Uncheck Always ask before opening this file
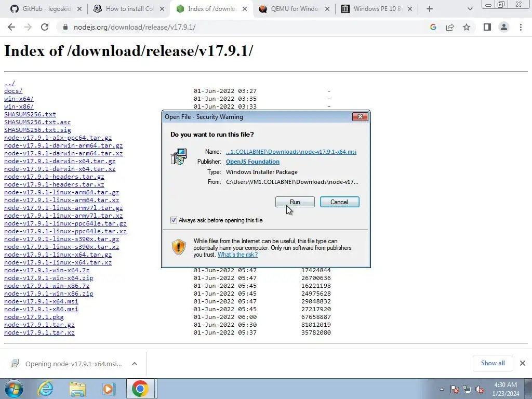 pyautogui.click(x=174, y=220)
